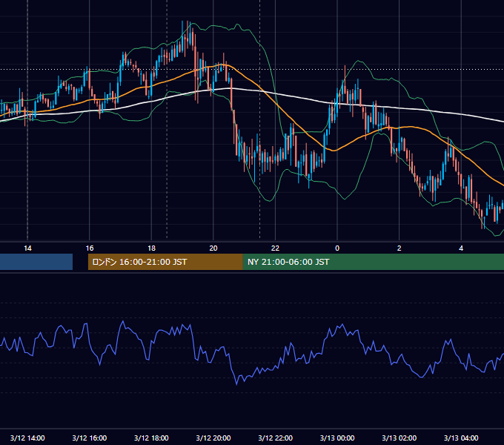Click the hour label 20 on price chart axis

tap(213, 248)
